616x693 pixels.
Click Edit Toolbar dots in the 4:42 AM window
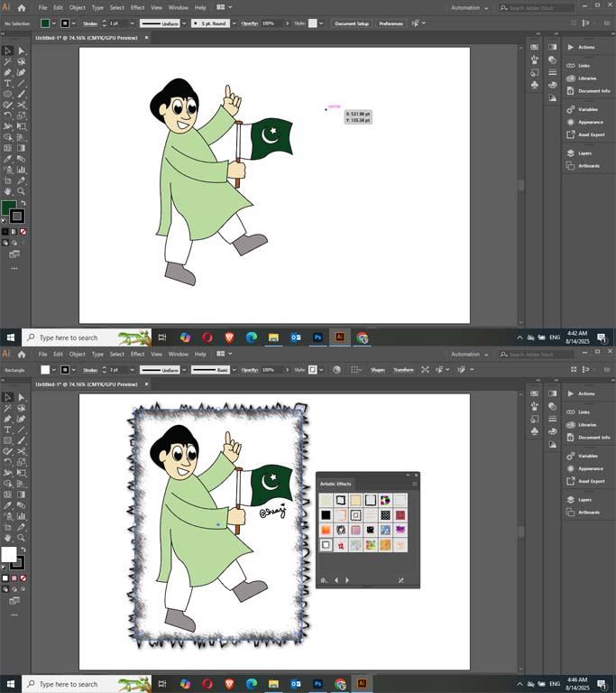(14, 268)
